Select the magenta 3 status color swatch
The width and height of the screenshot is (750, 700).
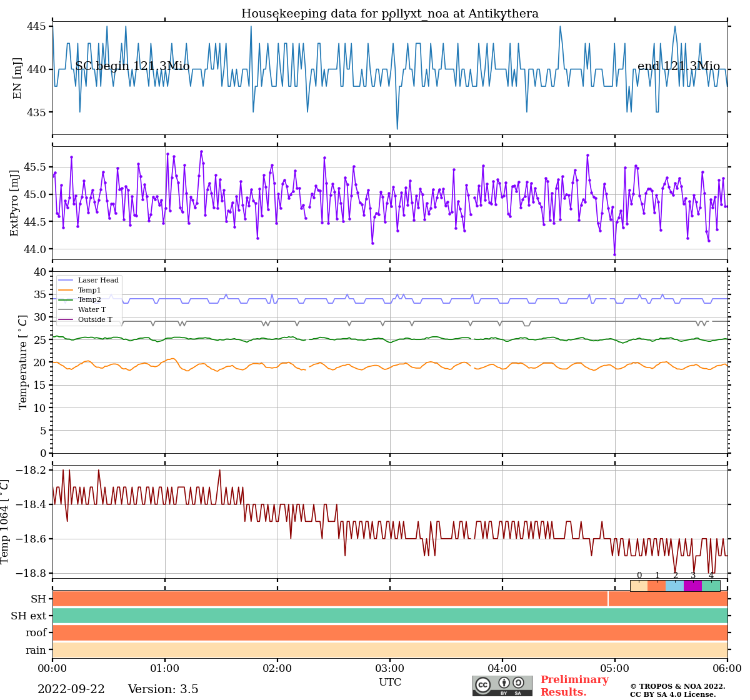click(x=693, y=586)
